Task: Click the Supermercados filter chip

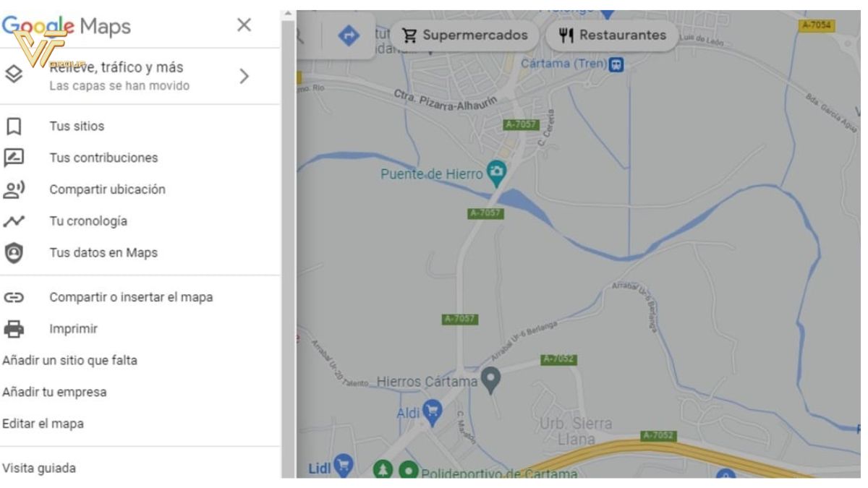Action: 467,35
